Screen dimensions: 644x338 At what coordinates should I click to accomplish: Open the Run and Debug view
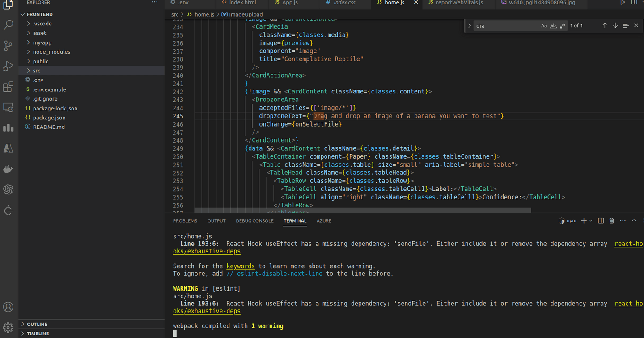(x=8, y=66)
